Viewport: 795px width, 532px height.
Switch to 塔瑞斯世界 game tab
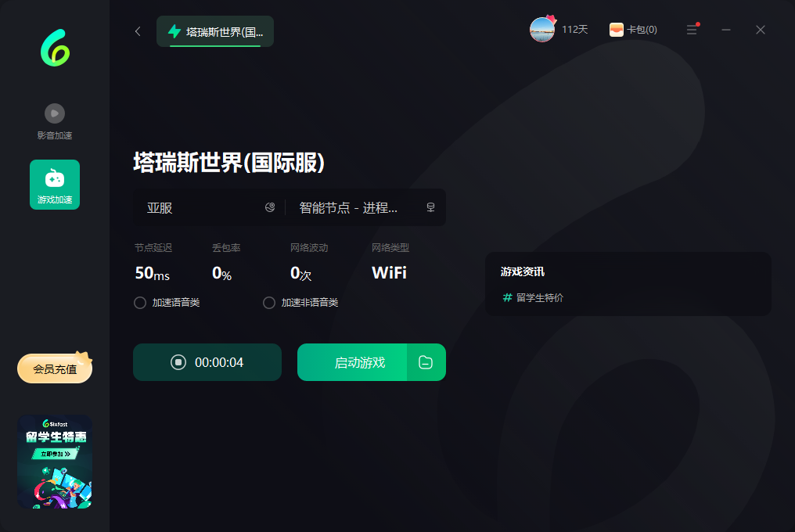[x=215, y=32]
